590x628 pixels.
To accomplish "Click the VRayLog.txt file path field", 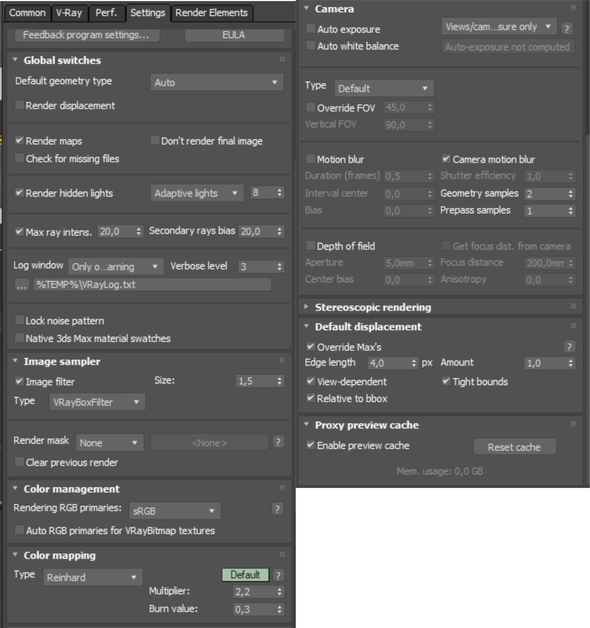I will point(152,285).
